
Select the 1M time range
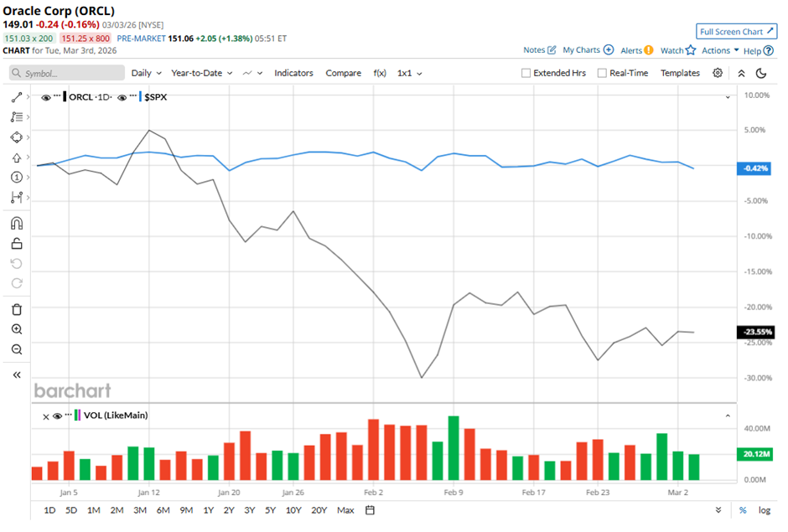point(94,510)
